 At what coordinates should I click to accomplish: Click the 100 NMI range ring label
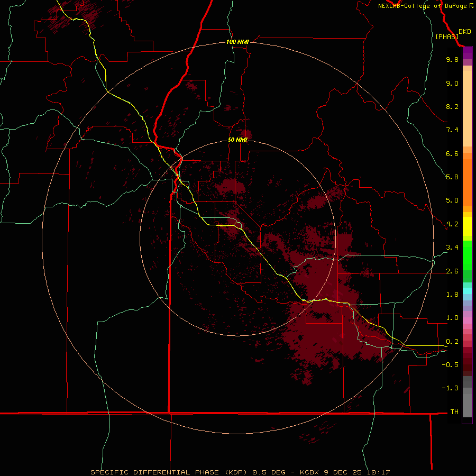(237, 42)
